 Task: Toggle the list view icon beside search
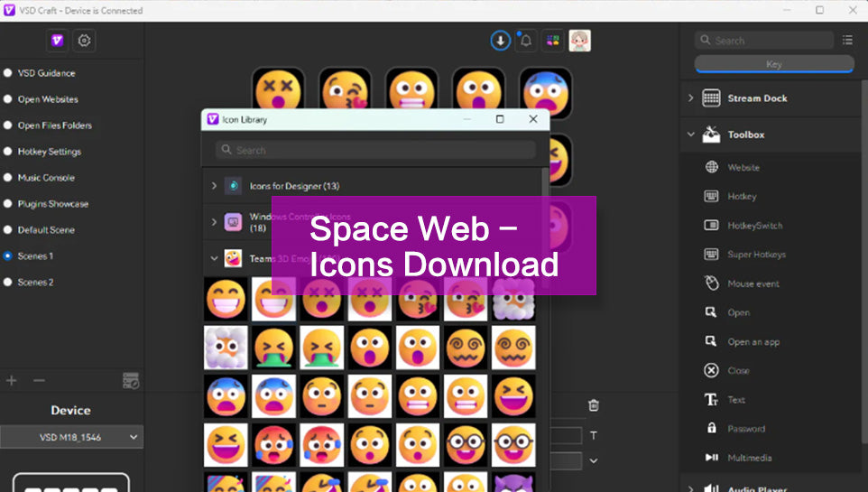[847, 40]
